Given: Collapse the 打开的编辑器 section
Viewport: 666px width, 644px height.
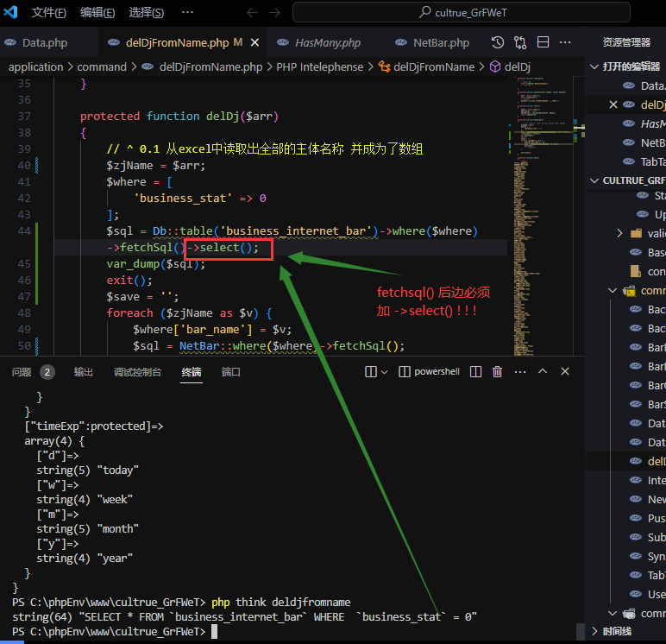Looking at the screenshot, I should tap(625, 66).
